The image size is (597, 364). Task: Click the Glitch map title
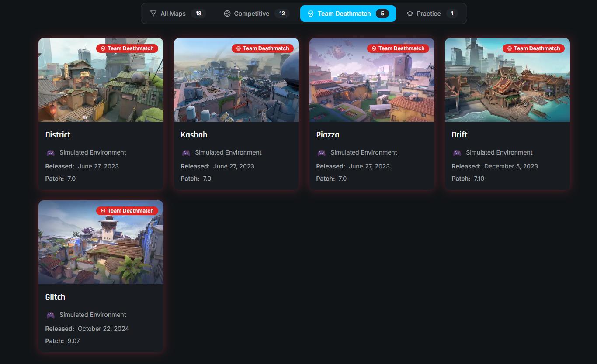click(56, 297)
